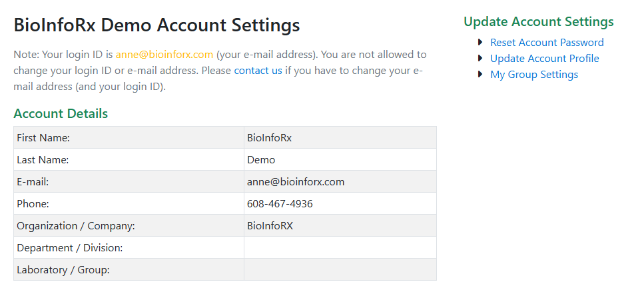Click the empty Department / Division value cell
644x292 pixels.
340,248
